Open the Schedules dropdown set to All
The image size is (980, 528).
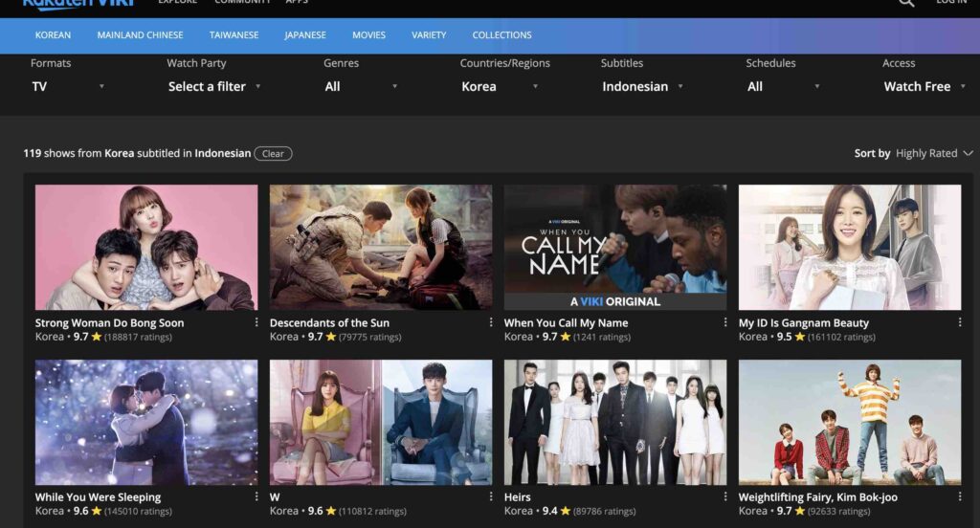click(x=783, y=86)
